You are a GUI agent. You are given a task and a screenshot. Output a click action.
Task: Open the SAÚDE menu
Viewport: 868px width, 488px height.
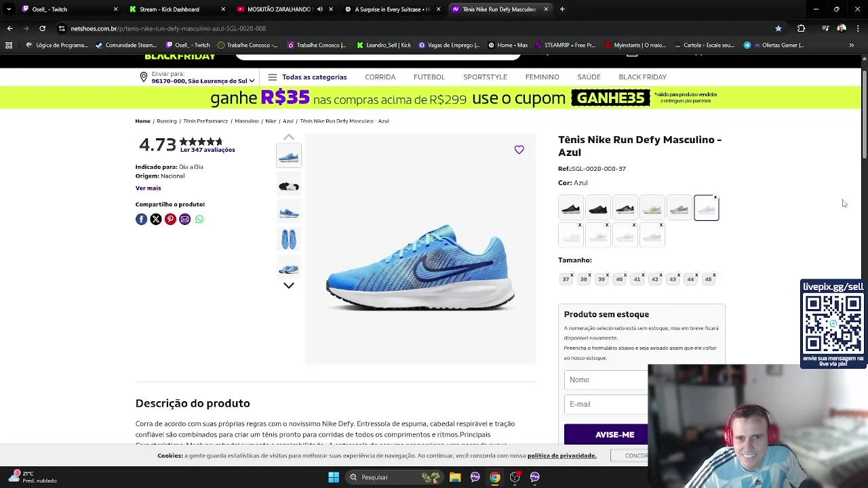[x=589, y=77]
